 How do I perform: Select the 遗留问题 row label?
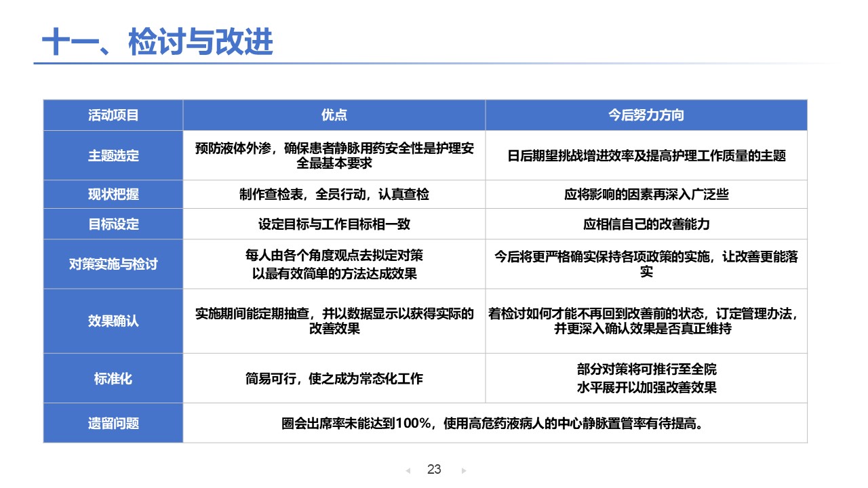[x=113, y=424]
